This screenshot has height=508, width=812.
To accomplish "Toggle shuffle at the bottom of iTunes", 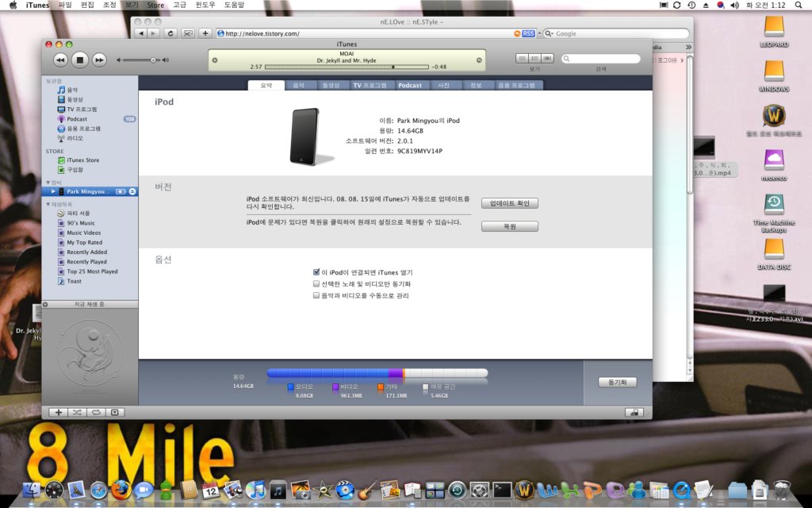I will [x=77, y=413].
